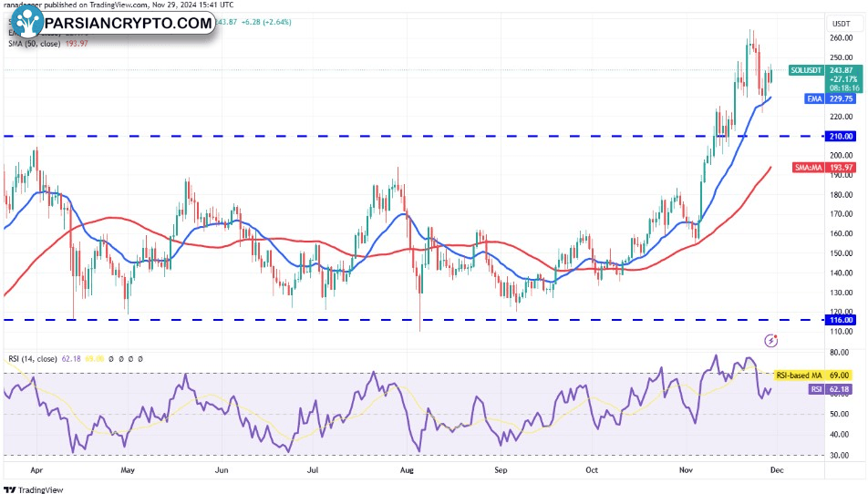Click the 243.87 current price value
868x494 pixels.
coord(842,70)
